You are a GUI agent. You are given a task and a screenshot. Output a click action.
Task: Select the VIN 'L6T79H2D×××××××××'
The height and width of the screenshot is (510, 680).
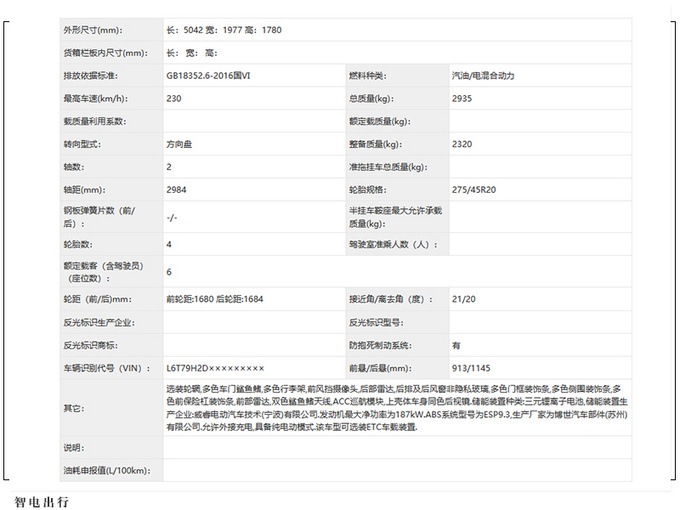(215, 368)
